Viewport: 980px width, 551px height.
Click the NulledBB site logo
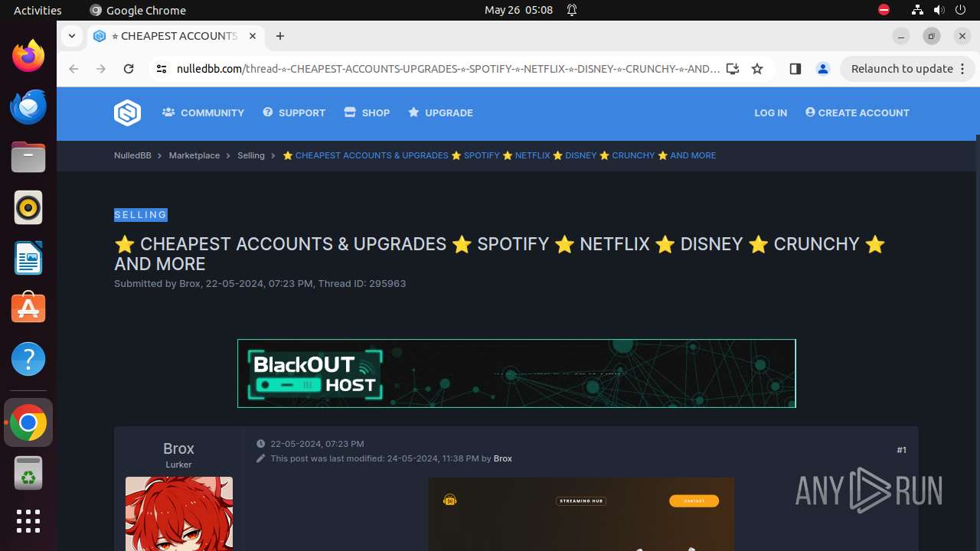[x=127, y=112]
